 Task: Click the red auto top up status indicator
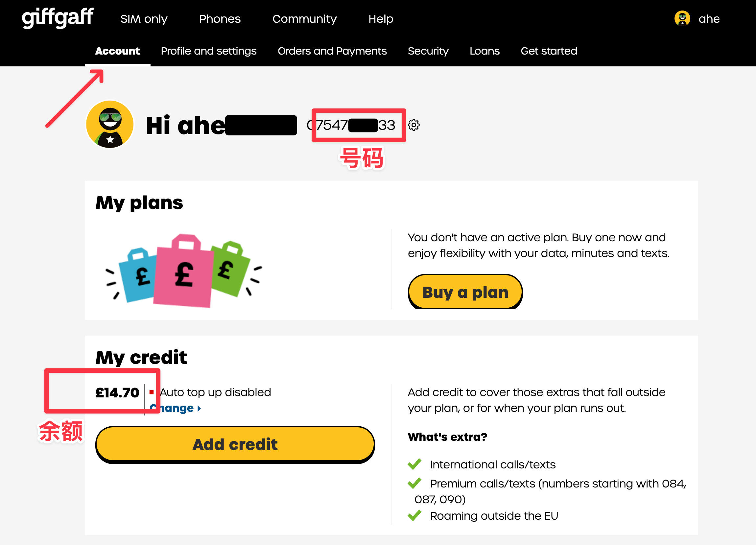click(x=151, y=392)
